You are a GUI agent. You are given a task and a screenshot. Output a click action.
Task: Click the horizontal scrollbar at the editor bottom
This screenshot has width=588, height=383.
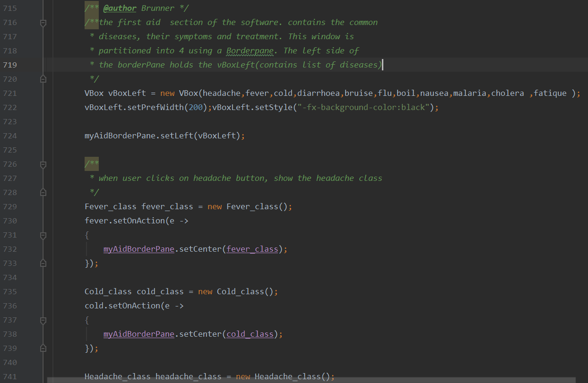pyautogui.click(x=311, y=380)
